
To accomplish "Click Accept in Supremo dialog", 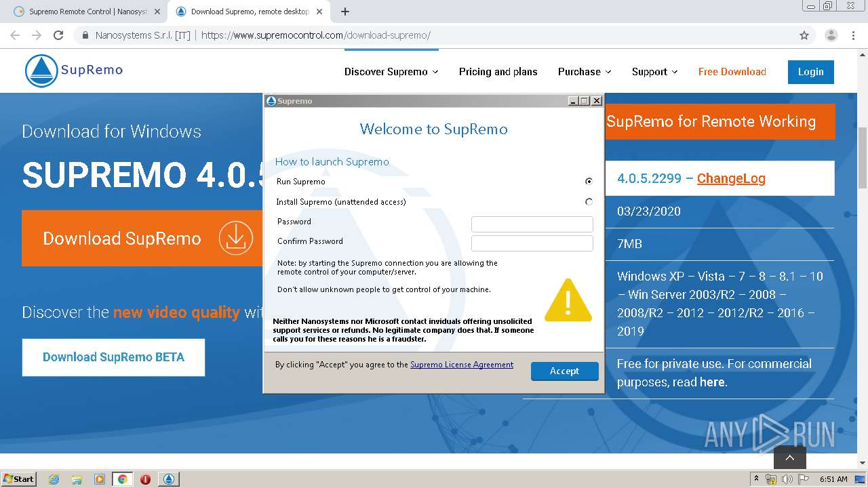I will pyautogui.click(x=564, y=371).
